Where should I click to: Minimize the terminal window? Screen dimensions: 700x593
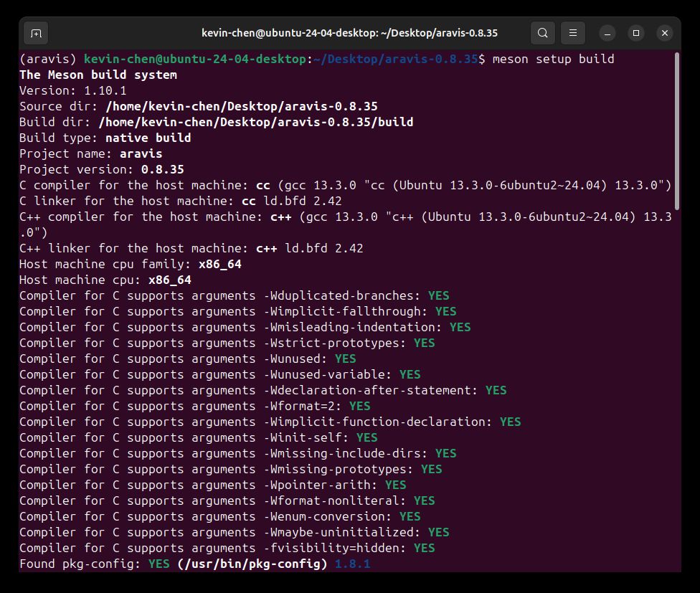[x=607, y=33]
